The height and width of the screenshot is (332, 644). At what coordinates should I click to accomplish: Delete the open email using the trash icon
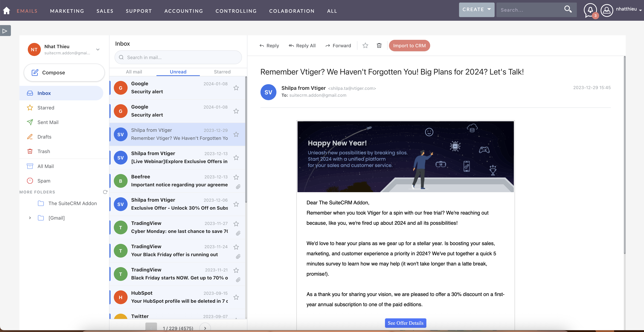pos(379,45)
